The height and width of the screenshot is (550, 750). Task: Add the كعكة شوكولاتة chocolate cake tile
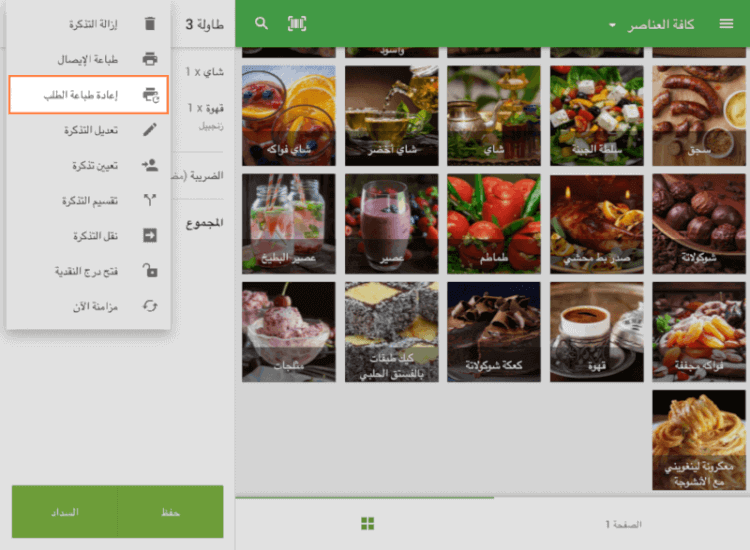tap(494, 331)
